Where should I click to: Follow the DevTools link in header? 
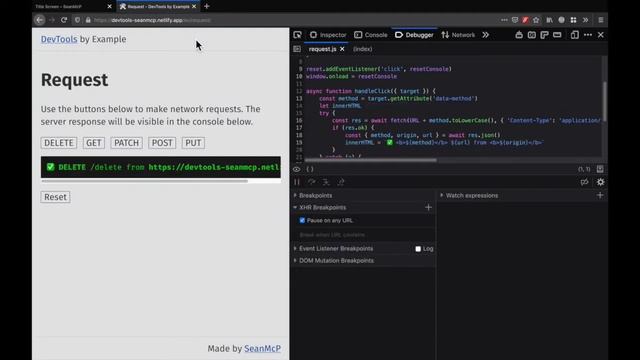pos(59,39)
